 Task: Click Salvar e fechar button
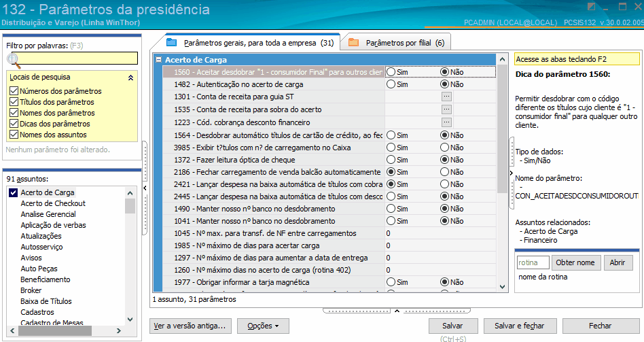click(x=520, y=326)
